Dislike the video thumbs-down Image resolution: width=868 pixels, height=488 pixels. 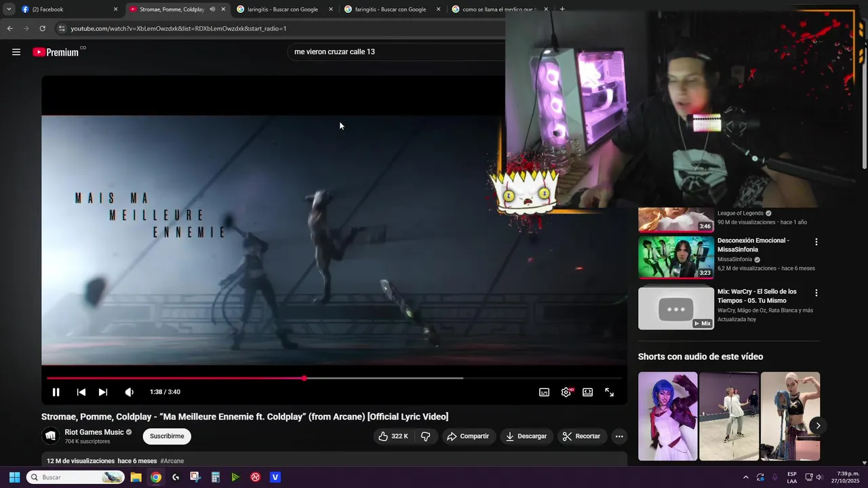point(426,436)
